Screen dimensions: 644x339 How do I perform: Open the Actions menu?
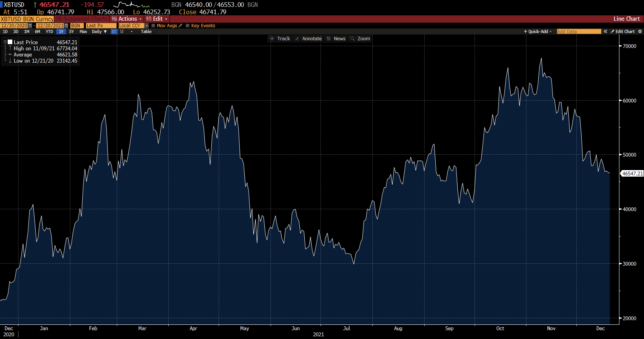(x=127, y=19)
